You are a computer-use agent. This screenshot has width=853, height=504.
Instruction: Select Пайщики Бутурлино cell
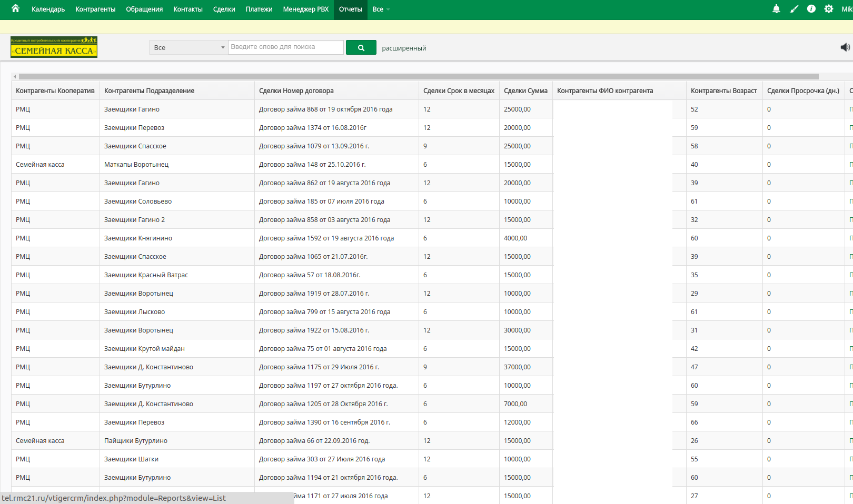coord(177,440)
